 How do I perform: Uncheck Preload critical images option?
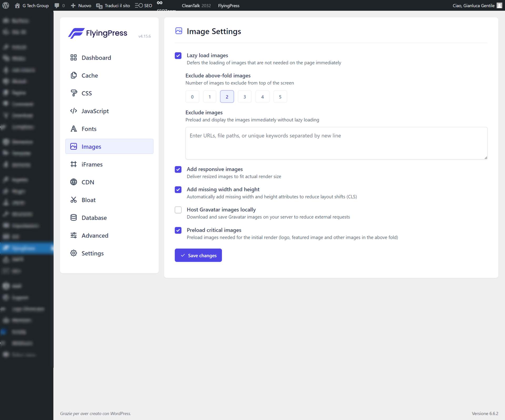tap(178, 230)
